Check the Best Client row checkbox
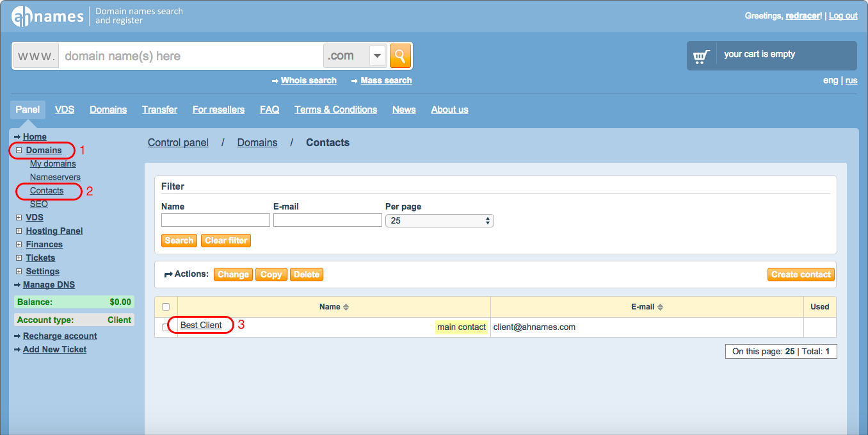 pos(166,327)
